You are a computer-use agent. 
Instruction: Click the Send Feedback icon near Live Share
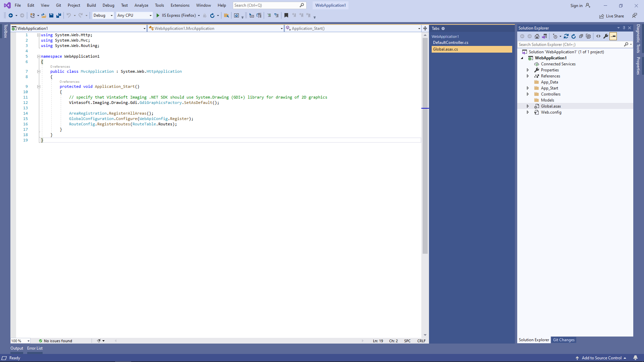tap(635, 16)
